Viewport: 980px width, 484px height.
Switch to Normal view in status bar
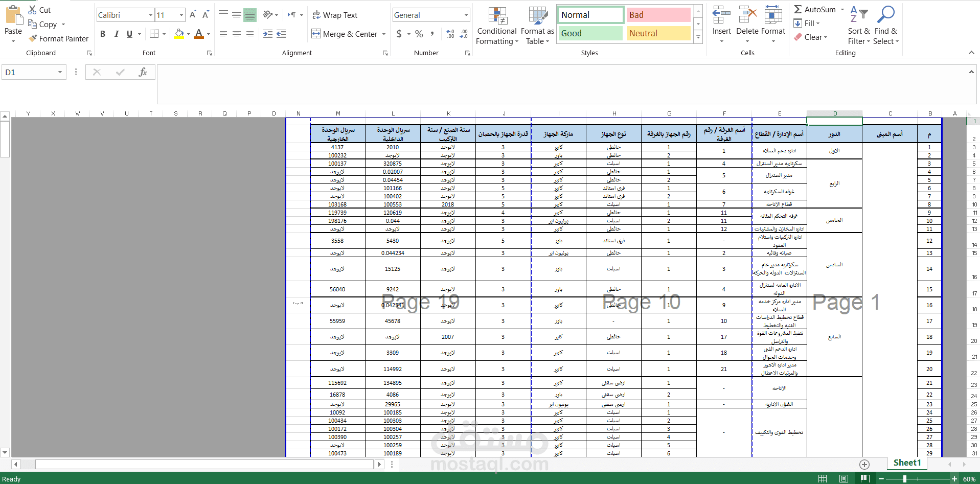click(x=823, y=478)
